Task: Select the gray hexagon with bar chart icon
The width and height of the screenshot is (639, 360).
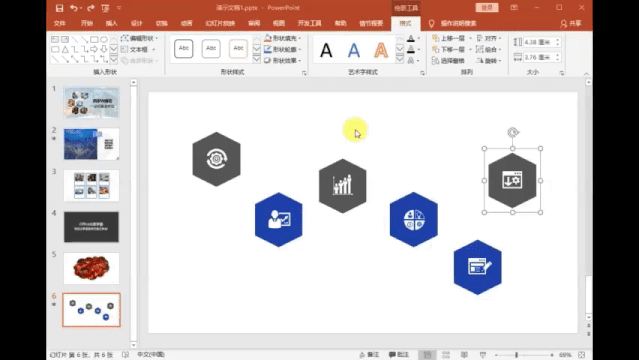Action: [x=343, y=186]
